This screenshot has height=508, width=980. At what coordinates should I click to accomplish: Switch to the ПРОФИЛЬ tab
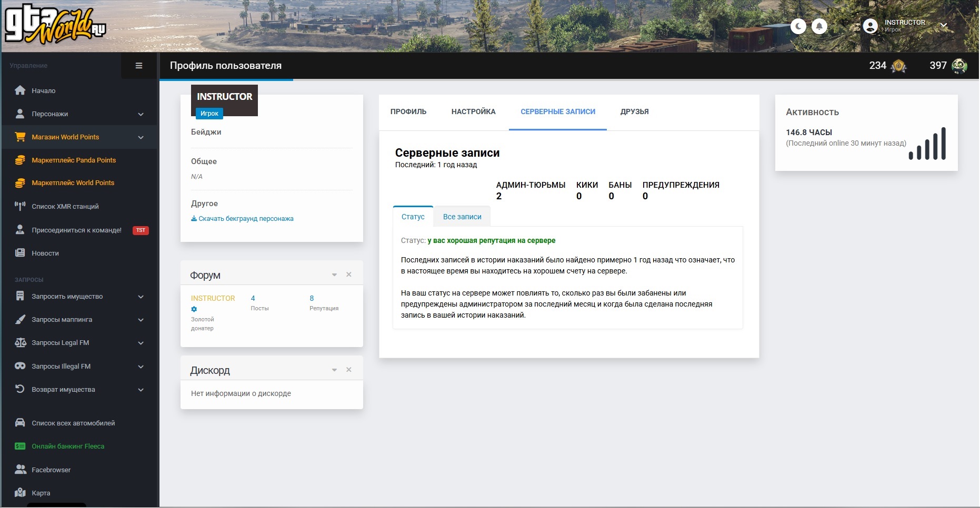[x=408, y=111]
